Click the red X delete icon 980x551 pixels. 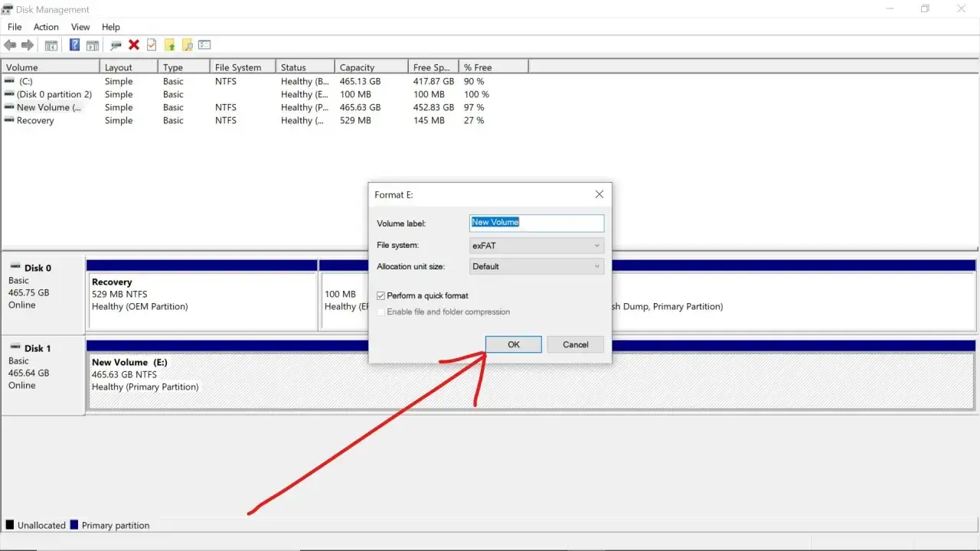134,45
